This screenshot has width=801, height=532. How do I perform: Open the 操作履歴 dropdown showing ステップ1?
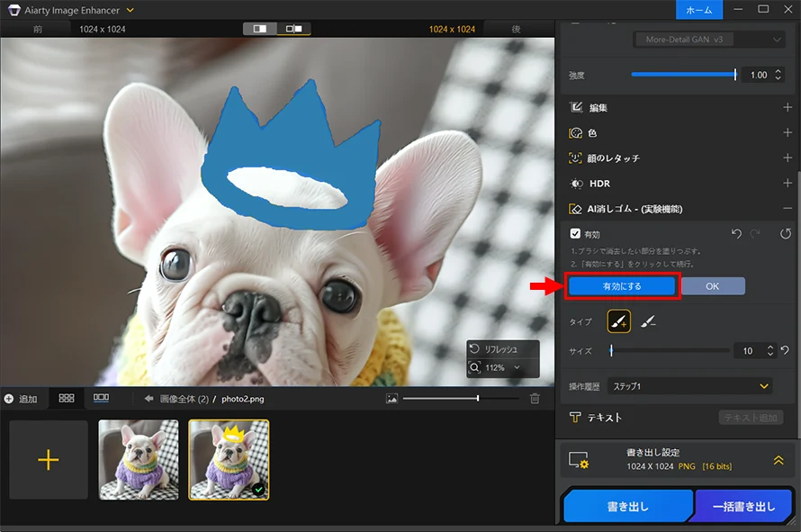coord(689,385)
